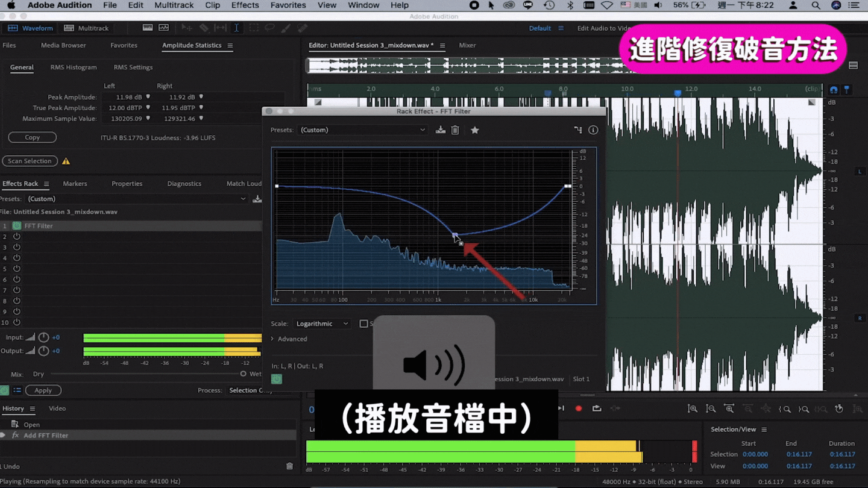Toggle power for rack slot 10

[17, 322]
